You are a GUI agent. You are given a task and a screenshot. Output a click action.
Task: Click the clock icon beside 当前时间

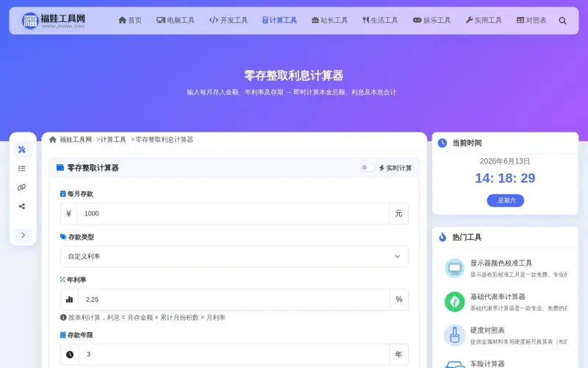click(x=442, y=143)
